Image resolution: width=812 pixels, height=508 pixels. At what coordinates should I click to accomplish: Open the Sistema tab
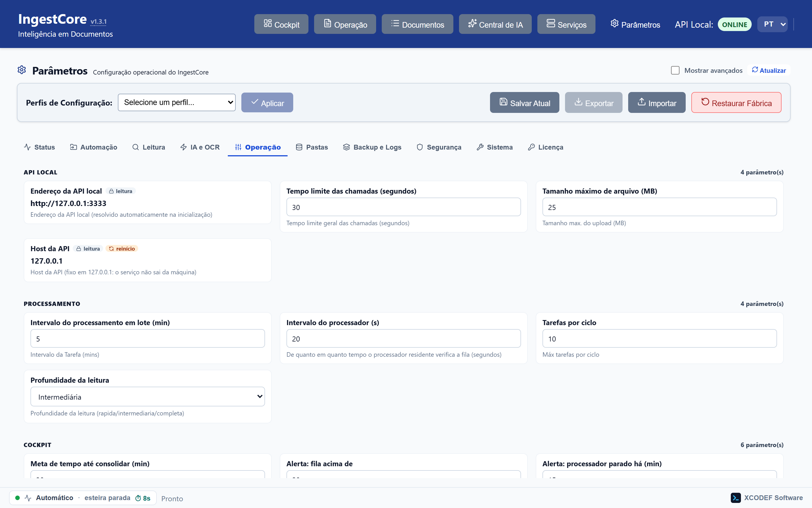[495, 147]
